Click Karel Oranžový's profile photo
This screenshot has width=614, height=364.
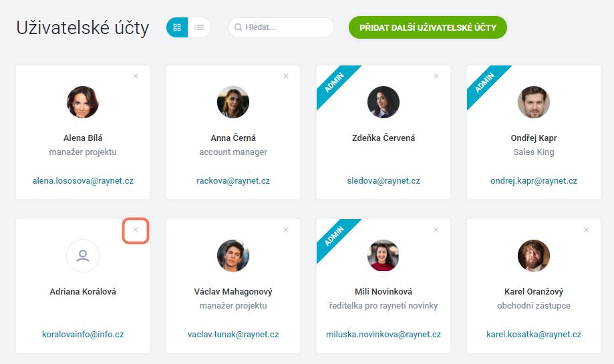(x=534, y=256)
